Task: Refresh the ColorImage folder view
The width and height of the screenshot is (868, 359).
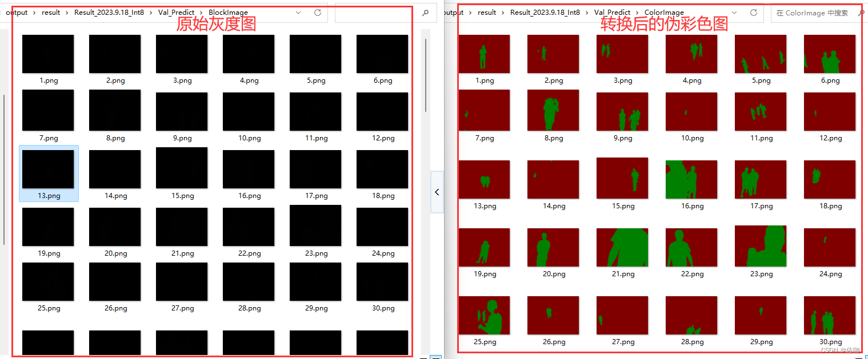Action: tap(754, 13)
